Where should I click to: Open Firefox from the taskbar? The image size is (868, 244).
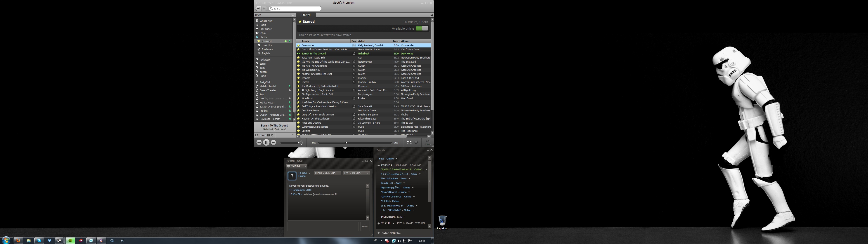[18, 240]
